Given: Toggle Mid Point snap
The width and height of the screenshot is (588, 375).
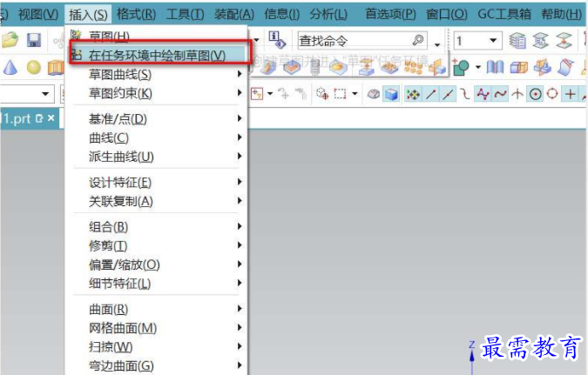Looking at the screenshot, I should pyautogui.click(x=448, y=94).
